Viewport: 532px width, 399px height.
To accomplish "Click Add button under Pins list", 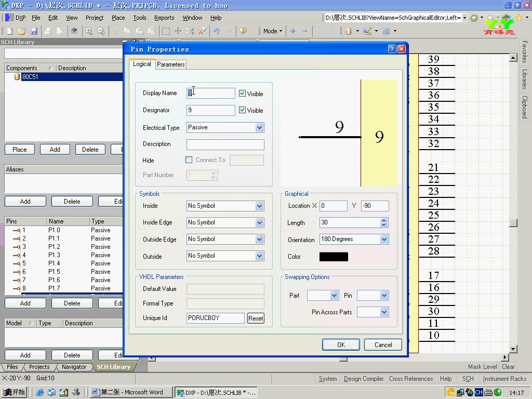I will point(25,303).
